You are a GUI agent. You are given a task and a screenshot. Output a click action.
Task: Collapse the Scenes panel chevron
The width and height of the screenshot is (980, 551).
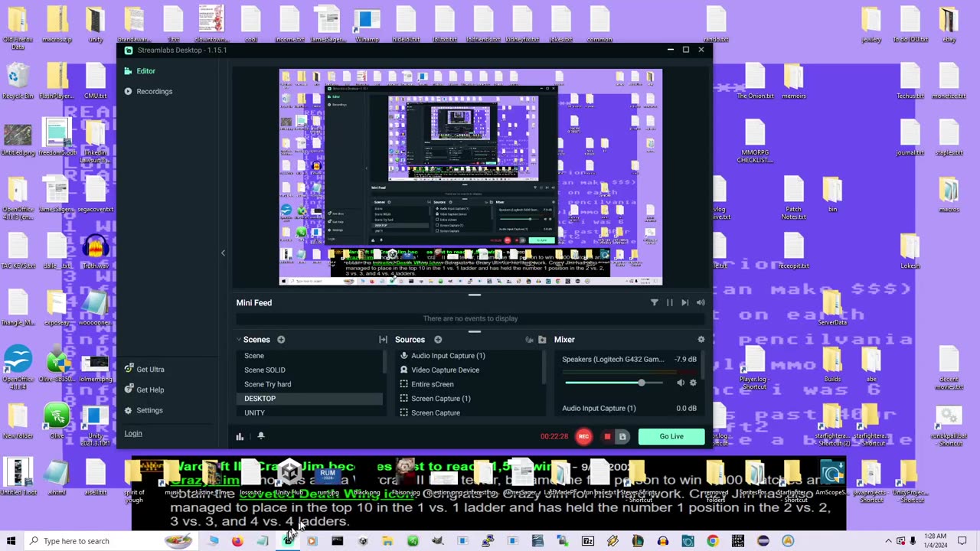pos(239,340)
